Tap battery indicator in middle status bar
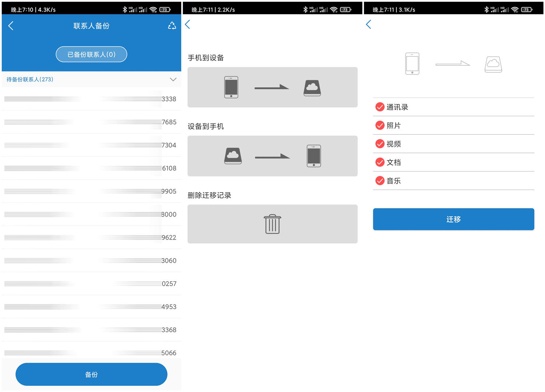 coord(346,9)
